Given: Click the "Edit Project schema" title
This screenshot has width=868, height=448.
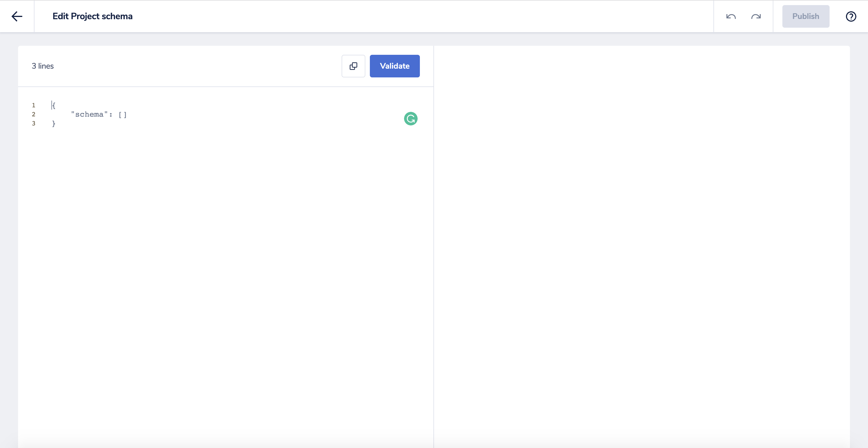Looking at the screenshot, I should click(92, 16).
